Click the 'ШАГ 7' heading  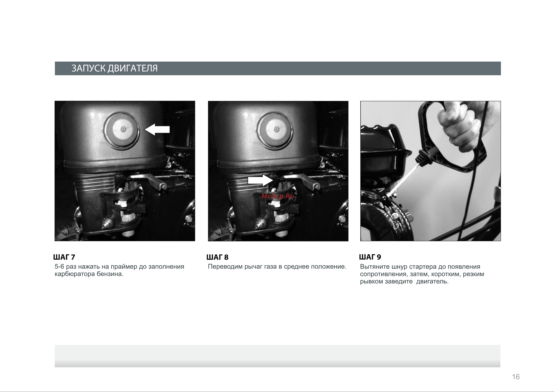pos(64,257)
